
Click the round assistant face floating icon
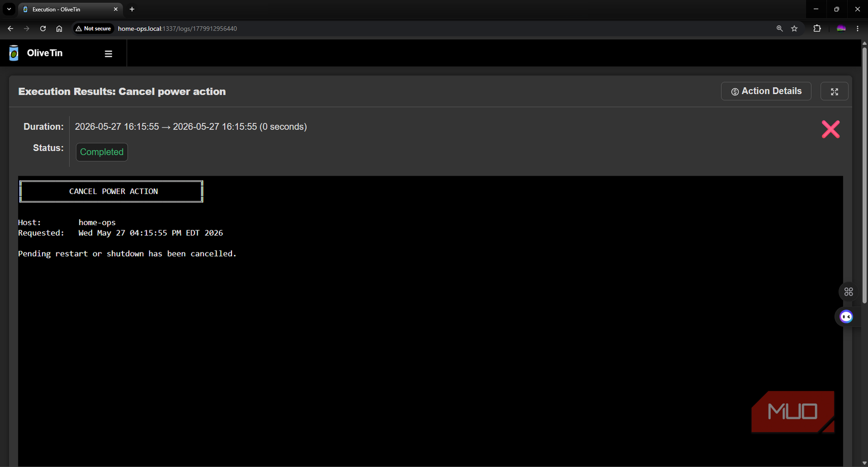point(846,317)
